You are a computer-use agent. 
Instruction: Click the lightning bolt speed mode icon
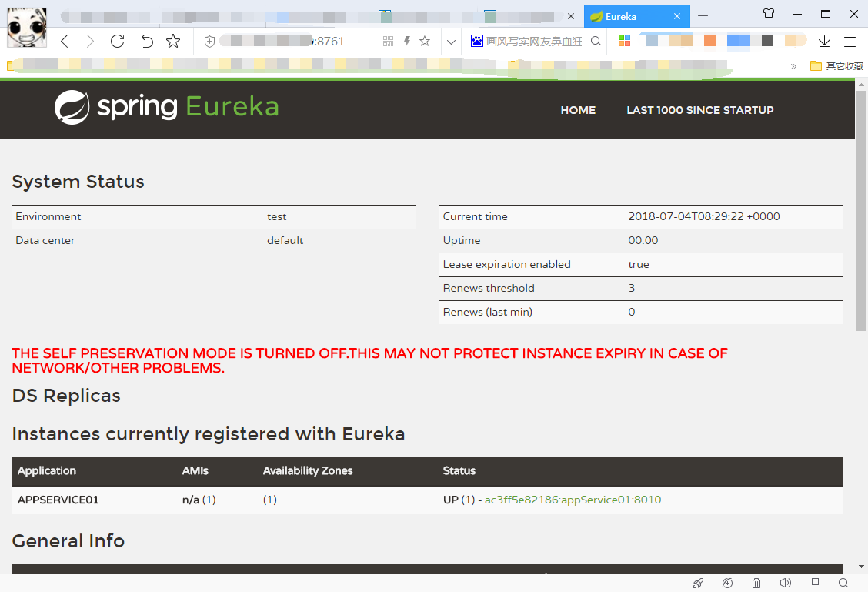pyautogui.click(x=407, y=41)
